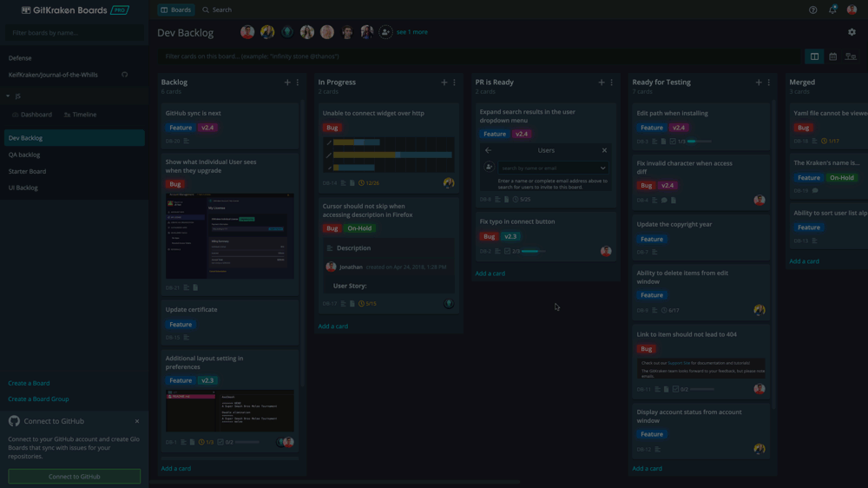Screen dimensions: 868x488
Task: Open the notifications bell
Action: pyautogui.click(x=832, y=10)
